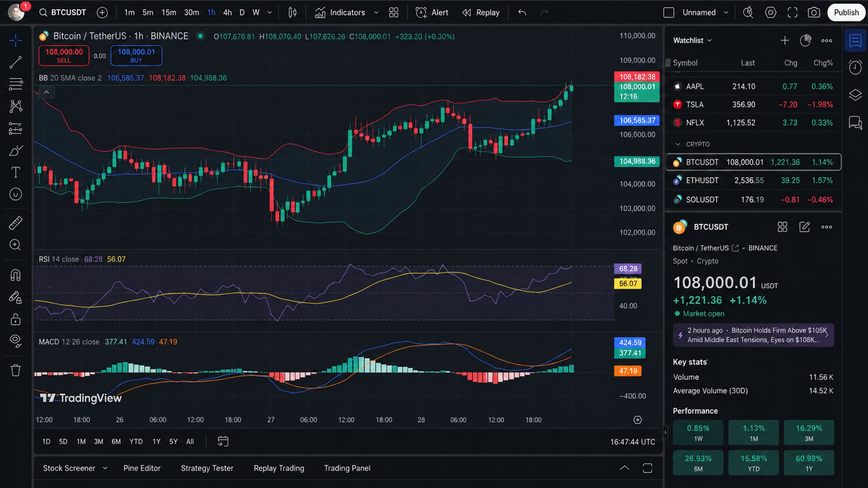The height and width of the screenshot is (488, 868).
Task: Collapse the indicator legend chevron
Action: (x=46, y=92)
